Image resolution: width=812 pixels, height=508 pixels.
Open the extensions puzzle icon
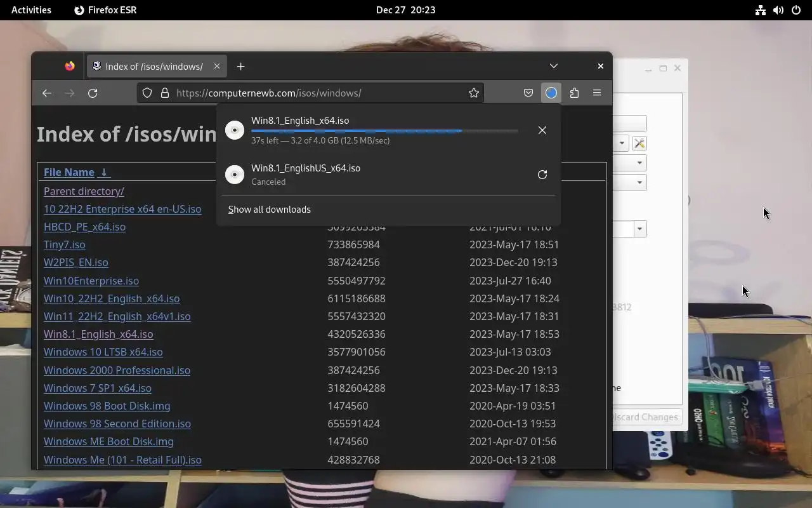click(574, 93)
